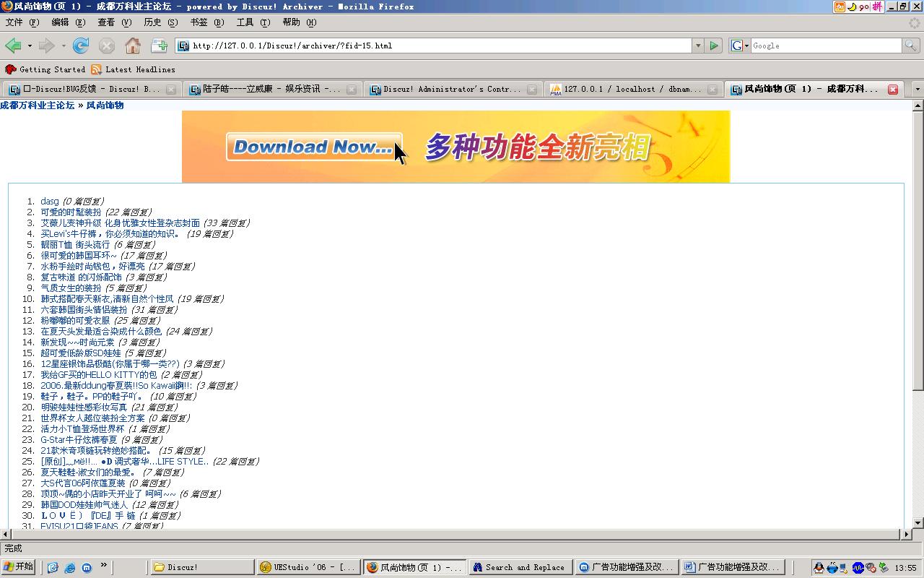The width and height of the screenshot is (924, 578).
Task: Click the Download Now banner advertisement
Action: point(456,147)
